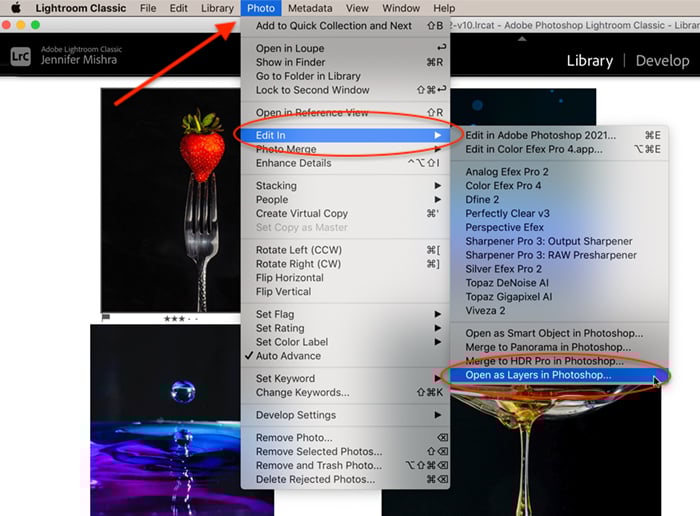Select Lock to Second Window
The image size is (700, 516).
tap(345, 90)
